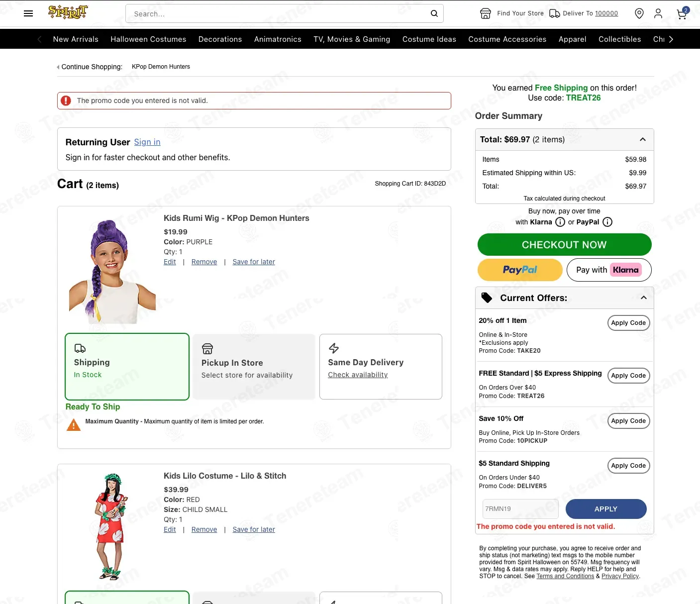Click the store location pin icon
The width and height of the screenshot is (700, 604).
click(x=639, y=13)
